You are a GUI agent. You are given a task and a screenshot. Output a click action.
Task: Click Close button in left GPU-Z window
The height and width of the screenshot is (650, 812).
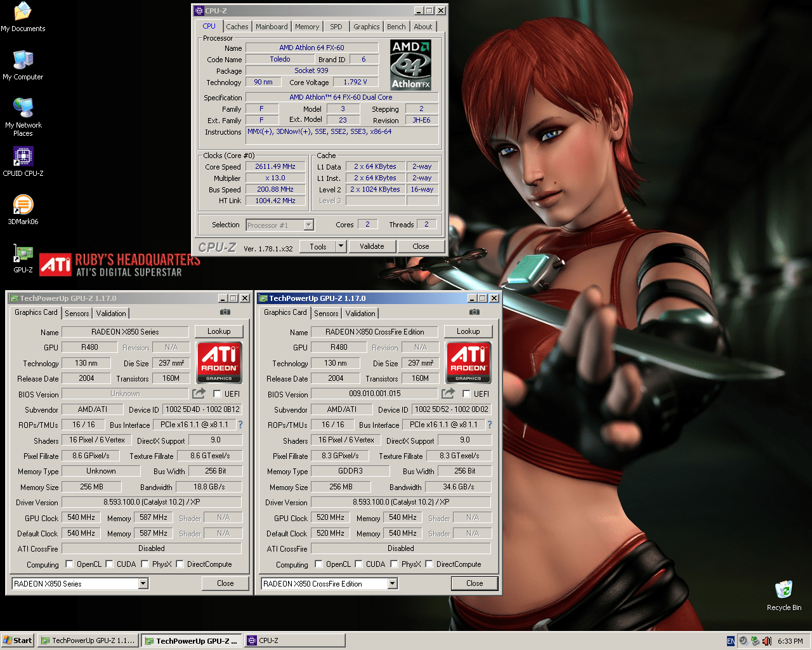(x=225, y=583)
